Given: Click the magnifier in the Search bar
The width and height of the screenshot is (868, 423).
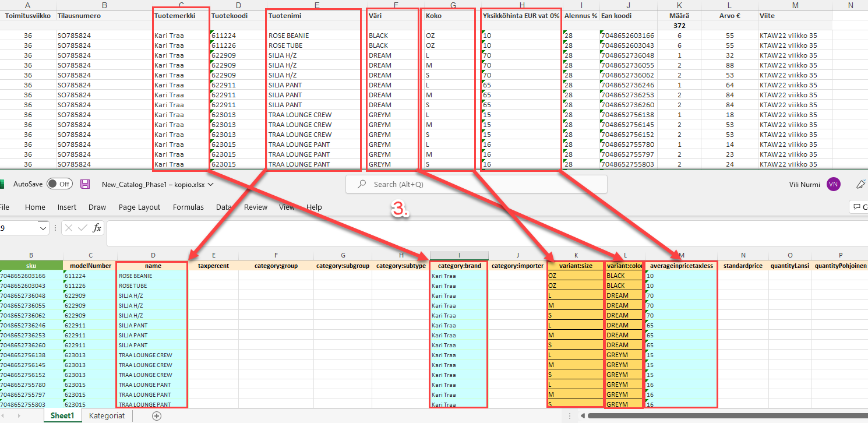Looking at the screenshot, I should coord(362,184).
